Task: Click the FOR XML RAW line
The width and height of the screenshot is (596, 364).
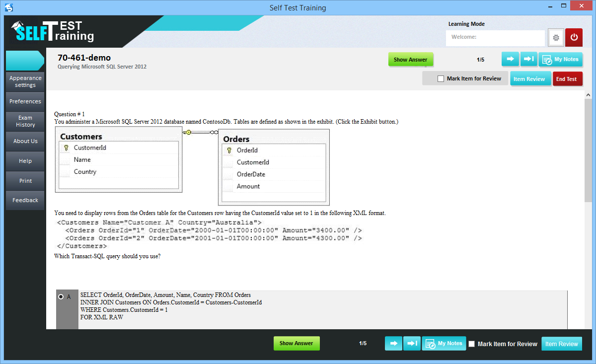Action: point(102,317)
